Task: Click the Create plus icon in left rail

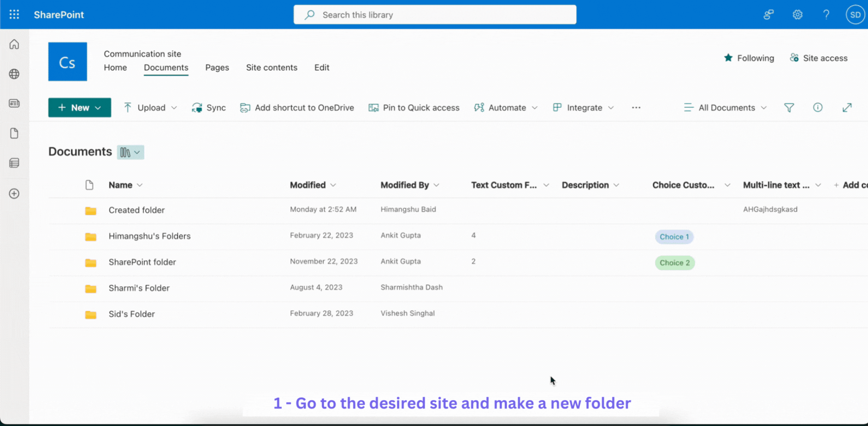Action: point(14,194)
